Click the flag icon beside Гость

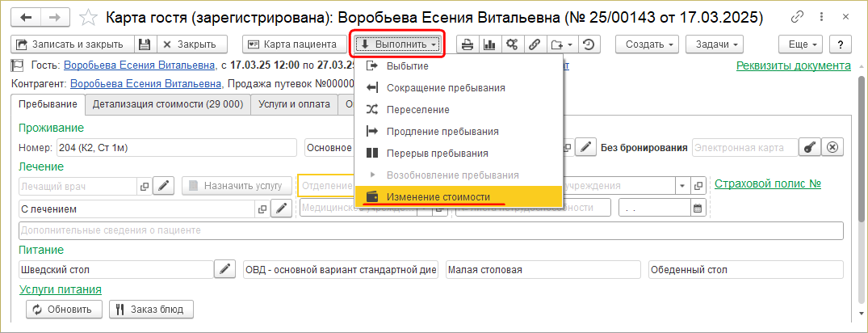coord(18,66)
